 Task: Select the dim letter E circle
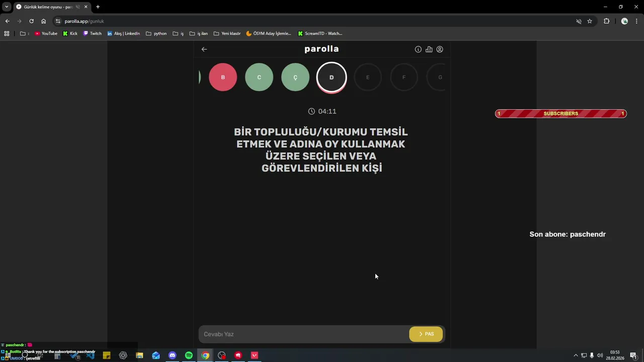[x=368, y=77]
